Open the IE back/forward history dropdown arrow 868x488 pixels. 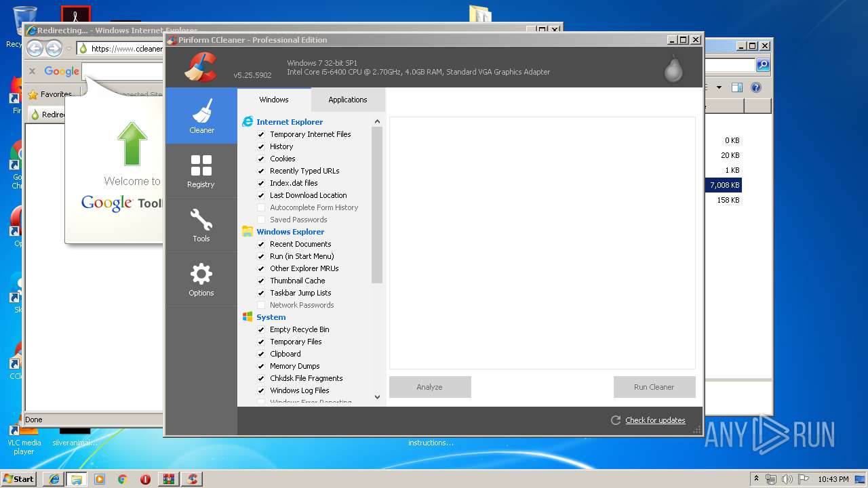click(68, 49)
